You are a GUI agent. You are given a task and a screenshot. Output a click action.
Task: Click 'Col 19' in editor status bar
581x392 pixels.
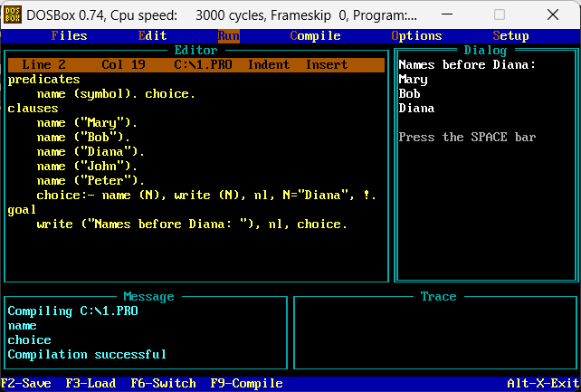(x=123, y=65)
